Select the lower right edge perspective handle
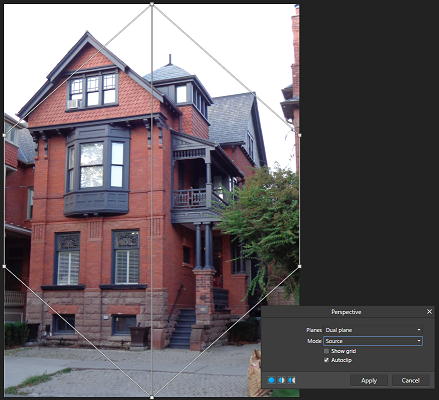 pos(300,266)
